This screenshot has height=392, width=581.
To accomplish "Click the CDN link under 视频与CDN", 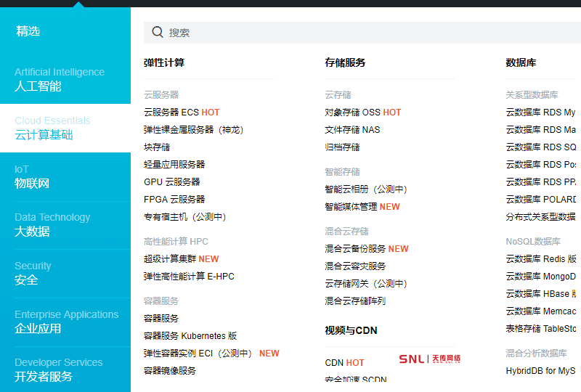I will tap(334, 363).
